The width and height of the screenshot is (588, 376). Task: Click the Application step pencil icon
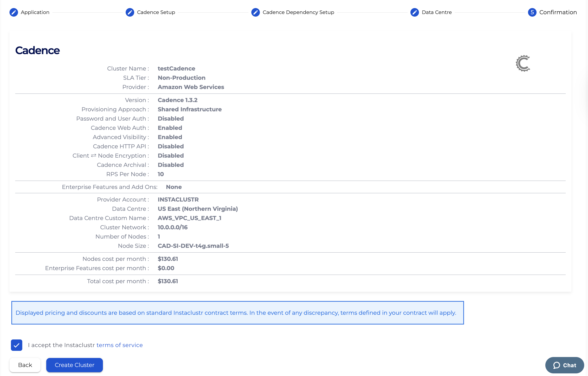coord(14,12)
